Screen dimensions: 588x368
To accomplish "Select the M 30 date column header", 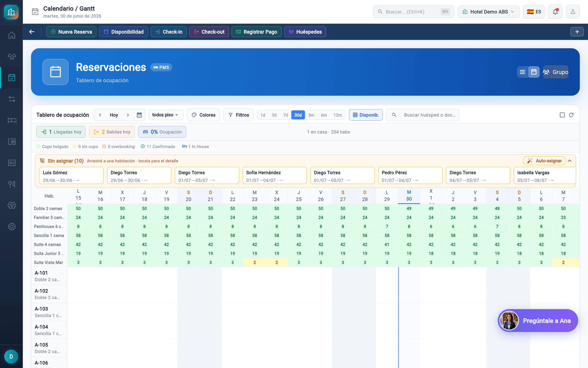I will [x=409, y=196].
